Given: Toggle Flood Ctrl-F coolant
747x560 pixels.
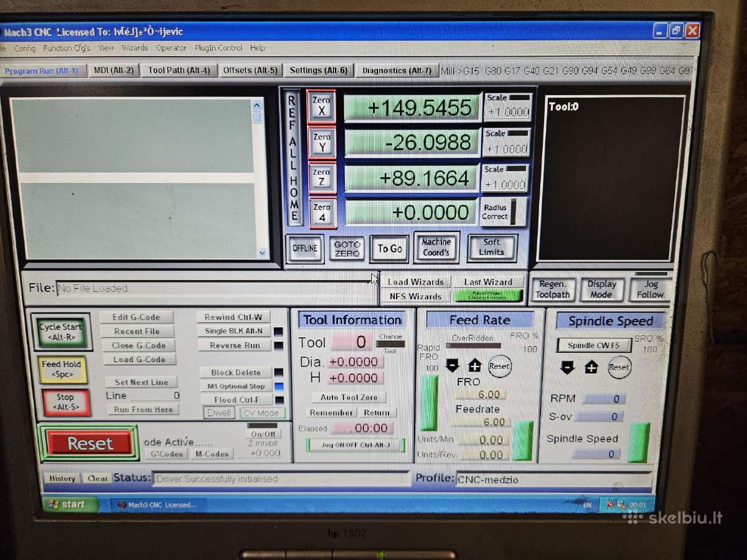Looking at the screenshot, I should click(x=235, y=399).
